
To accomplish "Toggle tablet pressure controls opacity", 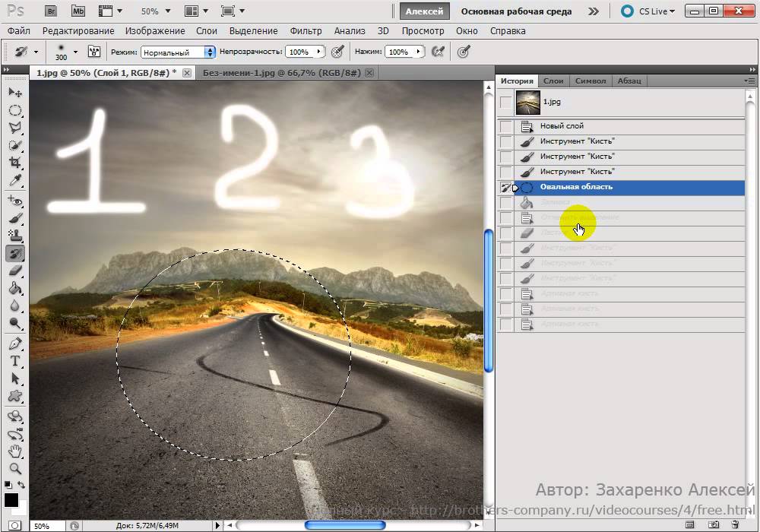I will pos(337,52).
